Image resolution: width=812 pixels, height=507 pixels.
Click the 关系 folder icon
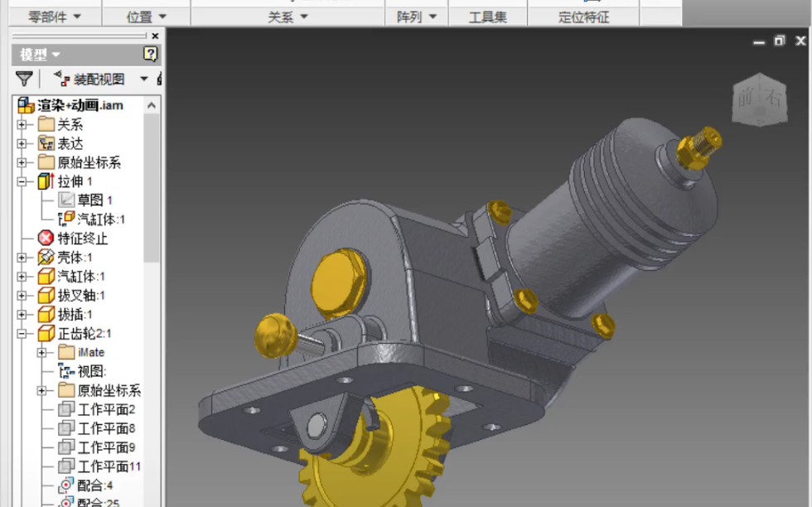tap(46, 123)
